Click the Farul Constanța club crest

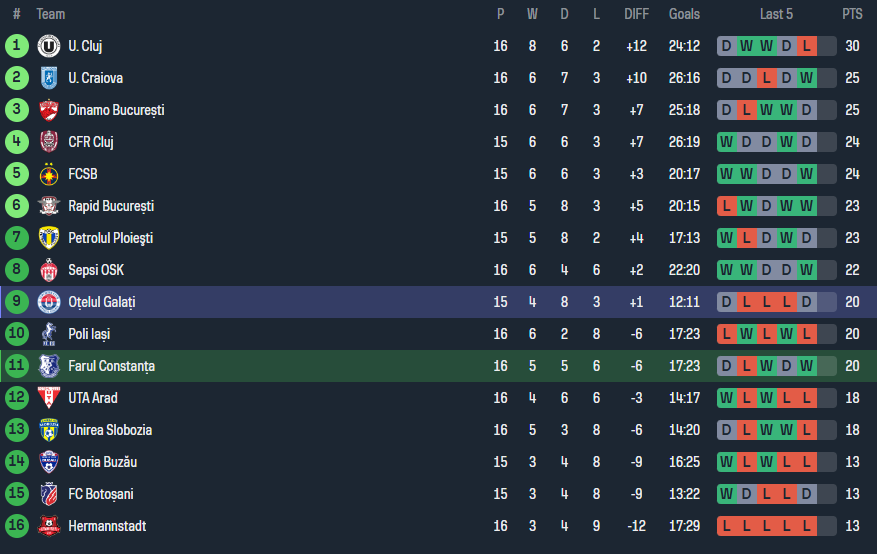(48, 366)
